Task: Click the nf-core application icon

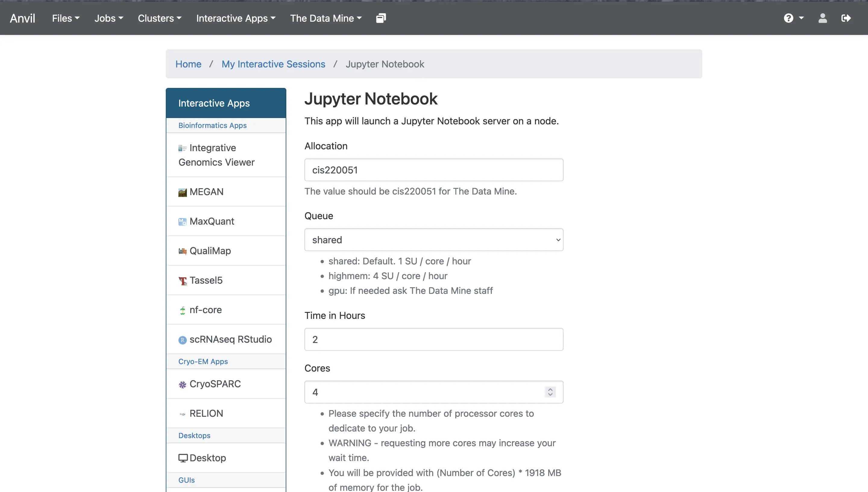Action: point(182,310)
